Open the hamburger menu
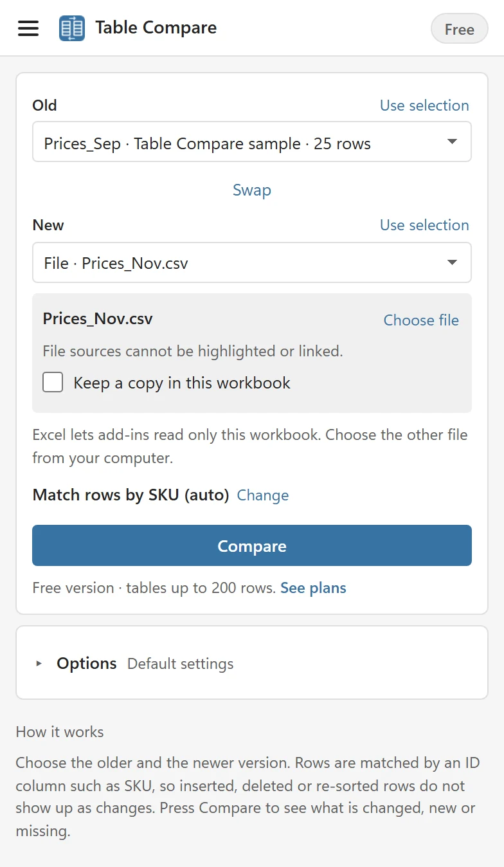Screen dimensions: 504x867 click(28, 28)
